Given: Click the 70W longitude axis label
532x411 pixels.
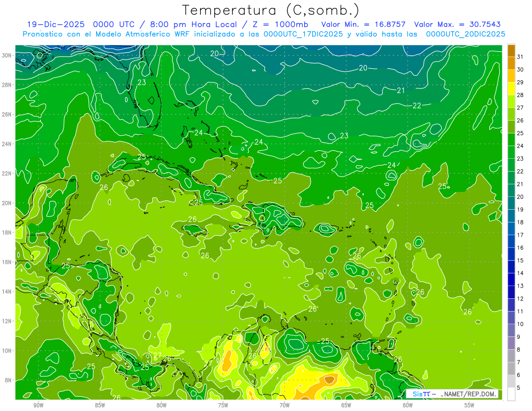Looking at the screenshot, I should click(285, 405).
